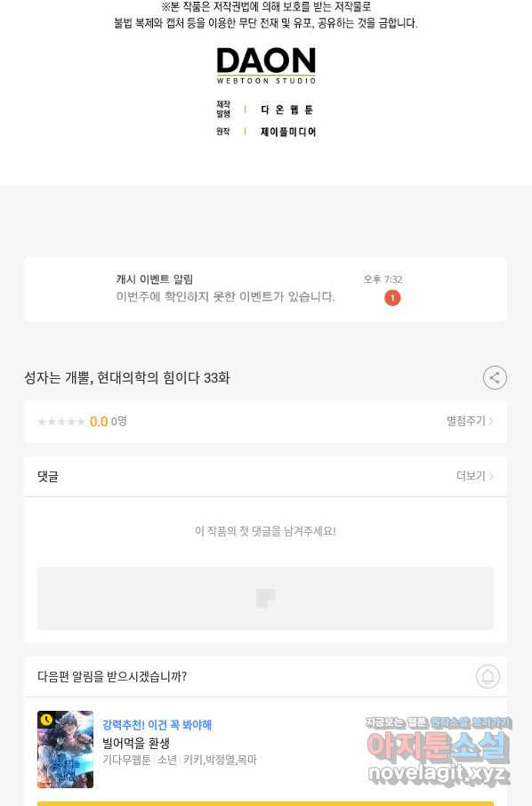The width and height of the screenshot is (532, 806).
Task: Click 강력추천! 이건 꼭 봐야해 link
Action: pyautogui.click(x=157, y=725)
